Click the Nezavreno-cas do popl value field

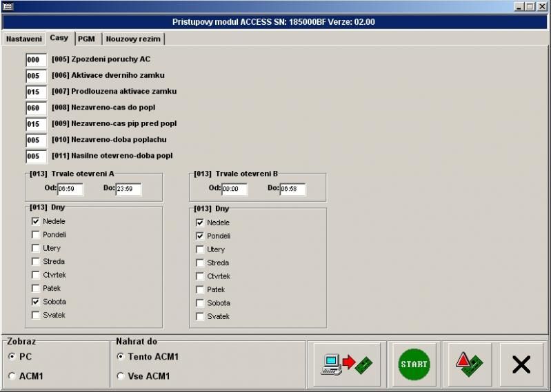(36, 108)
